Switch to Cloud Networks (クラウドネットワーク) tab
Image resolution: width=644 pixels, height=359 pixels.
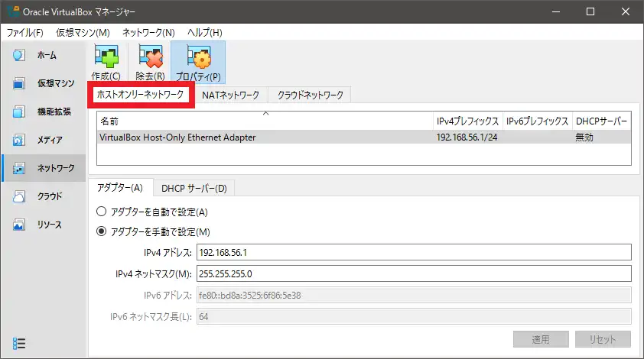click(310, 95)
